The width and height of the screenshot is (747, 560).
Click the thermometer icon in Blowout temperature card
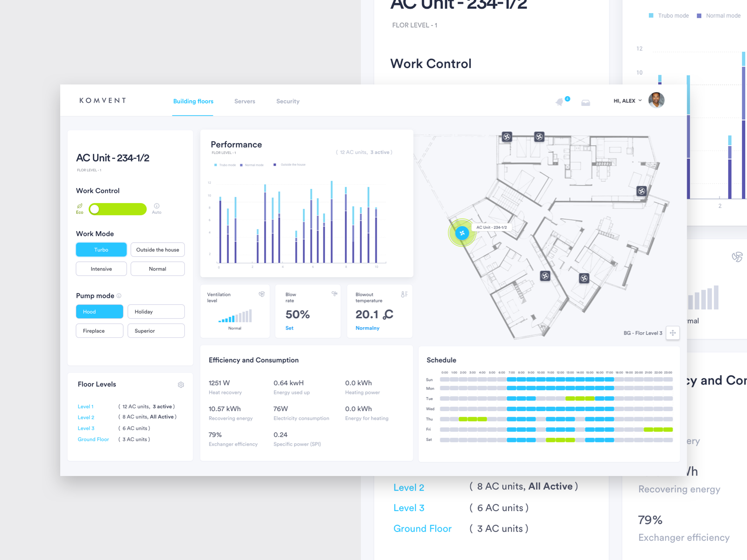click(x=404, y=294)
